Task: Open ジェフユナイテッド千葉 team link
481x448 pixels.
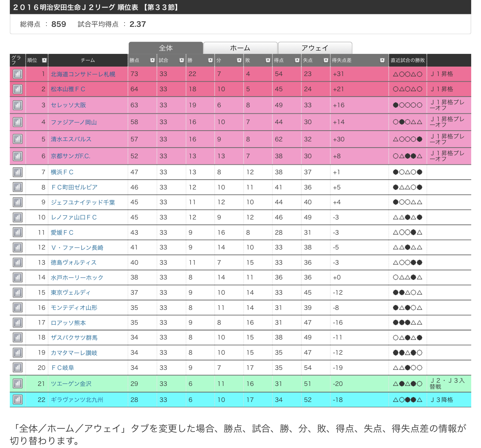Action: (x=83, y=202)
